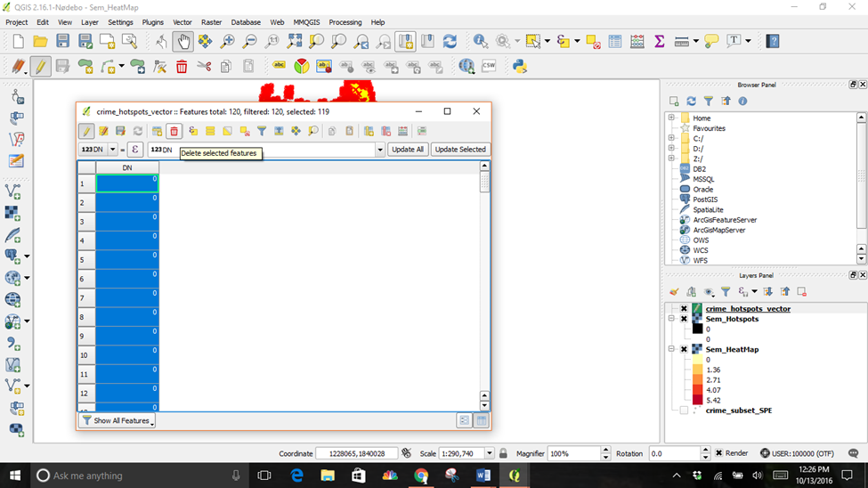Enable the crime_subset_SPE layer checkbox
Image resolution: width=868 pixels, height=488 pixels.
(x=684, y=411)
